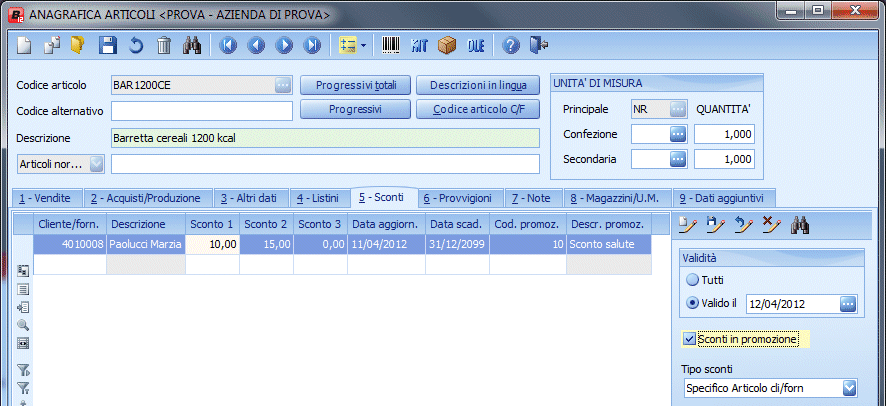Switch to the 6 - Provvigioni tab
The height and width of the screenshot is (406, 886).
tap(460, 198)
